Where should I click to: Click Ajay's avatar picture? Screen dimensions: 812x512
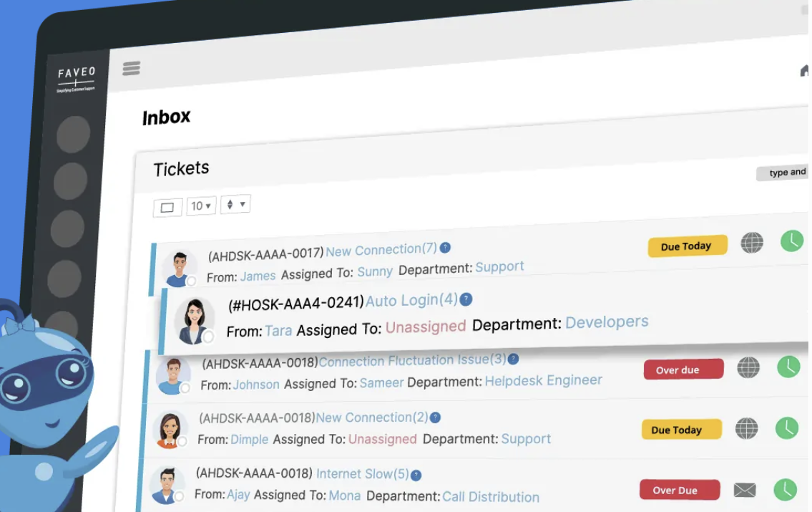point(166,486)
